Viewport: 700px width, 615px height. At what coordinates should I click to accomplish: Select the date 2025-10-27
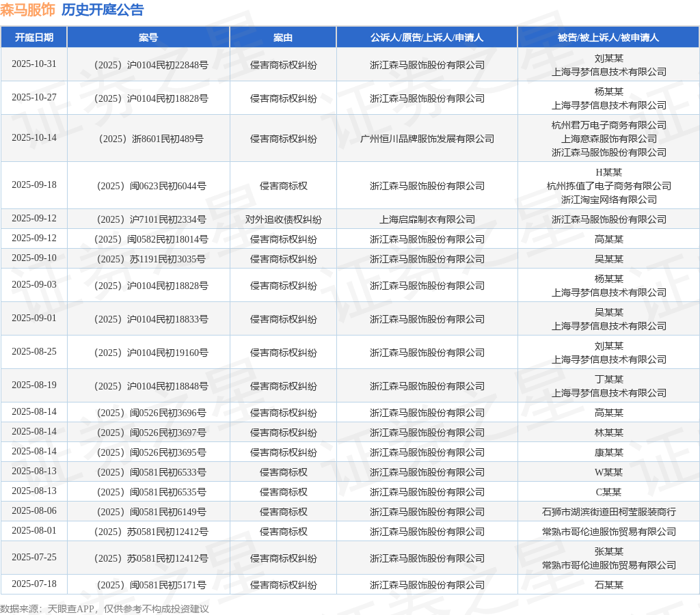tap(34, 97)
